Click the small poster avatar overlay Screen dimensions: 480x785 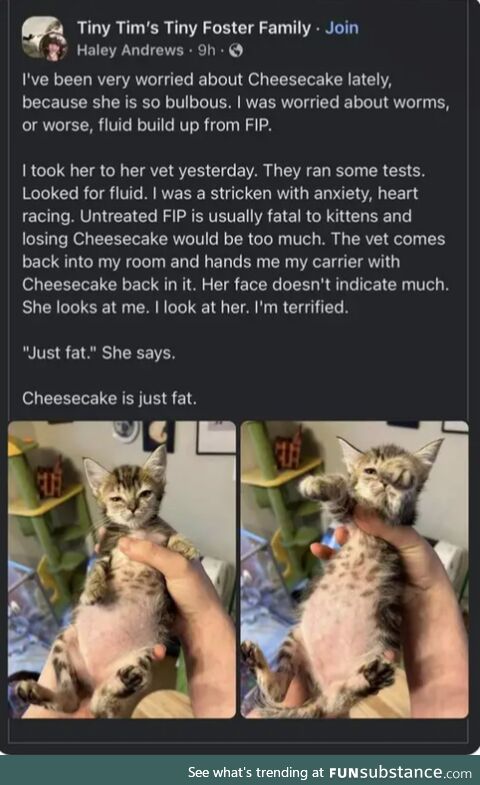coord(54,49)
